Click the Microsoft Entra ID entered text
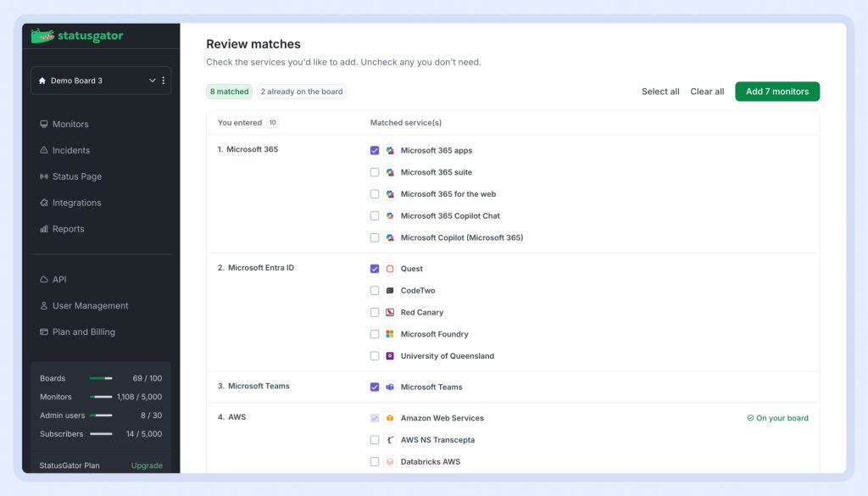The image size is (868, 496). (261, 268)
